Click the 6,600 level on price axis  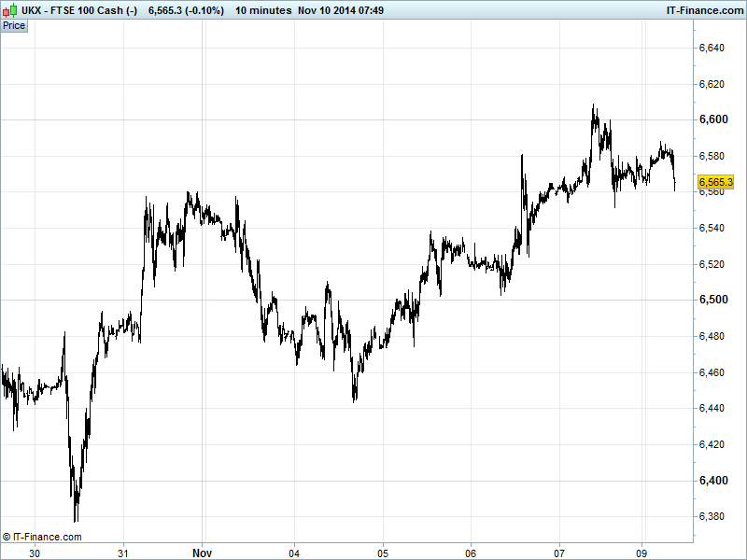tap(713, 119)
